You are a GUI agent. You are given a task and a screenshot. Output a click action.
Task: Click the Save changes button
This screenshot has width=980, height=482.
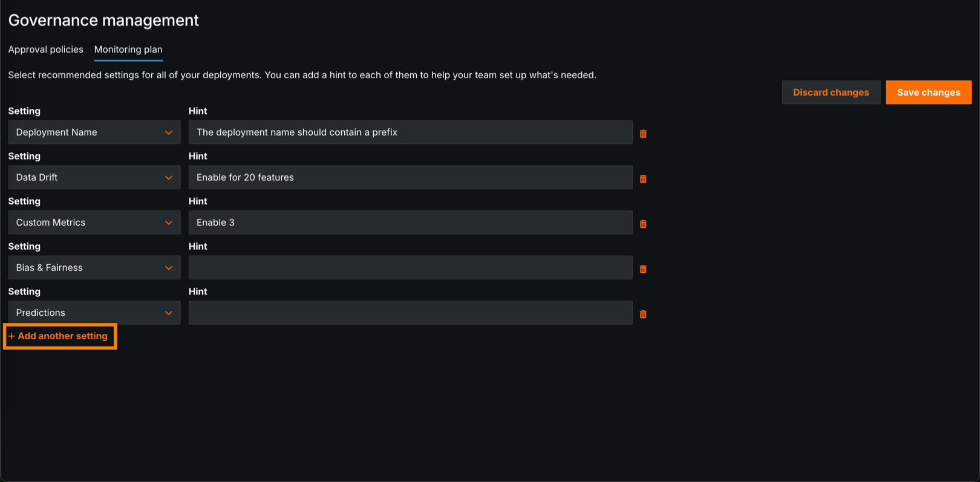coord(928,93)
